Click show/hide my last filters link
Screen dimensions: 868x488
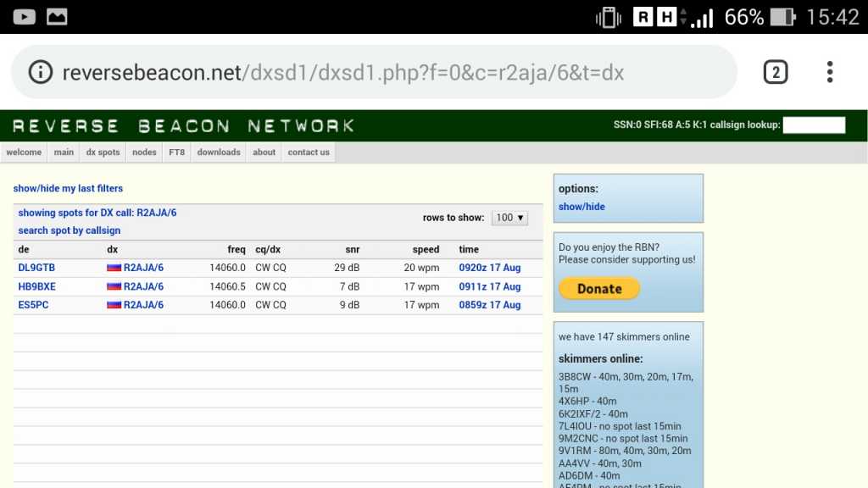pos(68,189)
